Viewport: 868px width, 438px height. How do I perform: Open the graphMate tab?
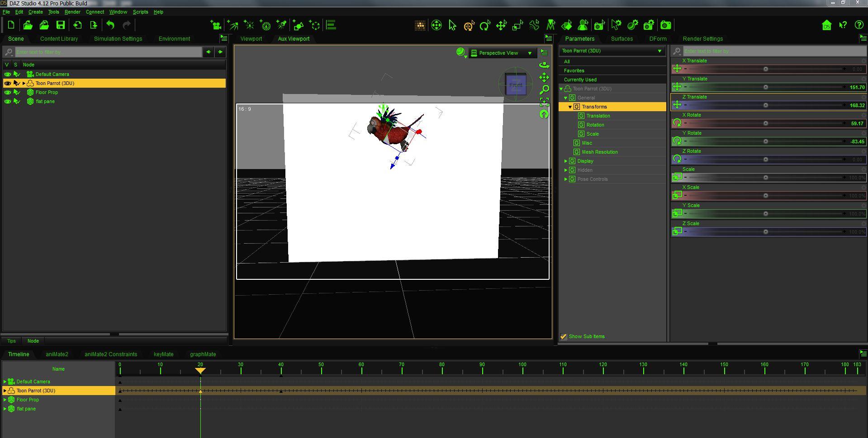[x=203, y=354]
